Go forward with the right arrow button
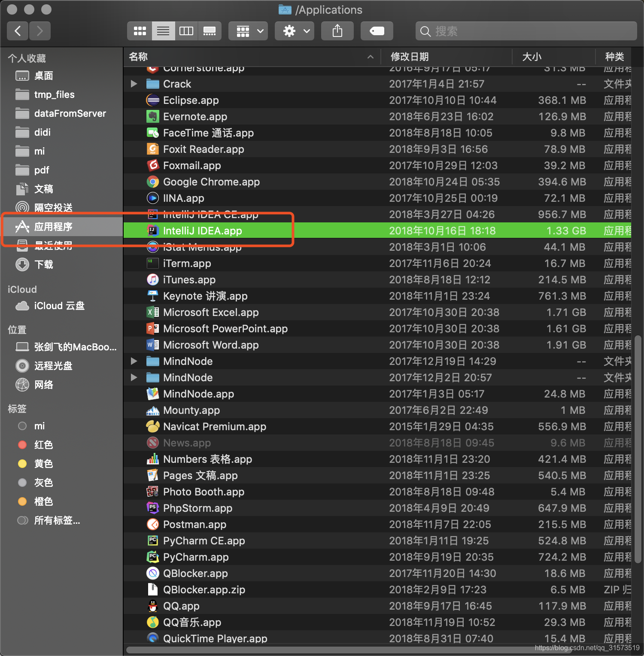The image size is (644, 656). pos(40,31)
